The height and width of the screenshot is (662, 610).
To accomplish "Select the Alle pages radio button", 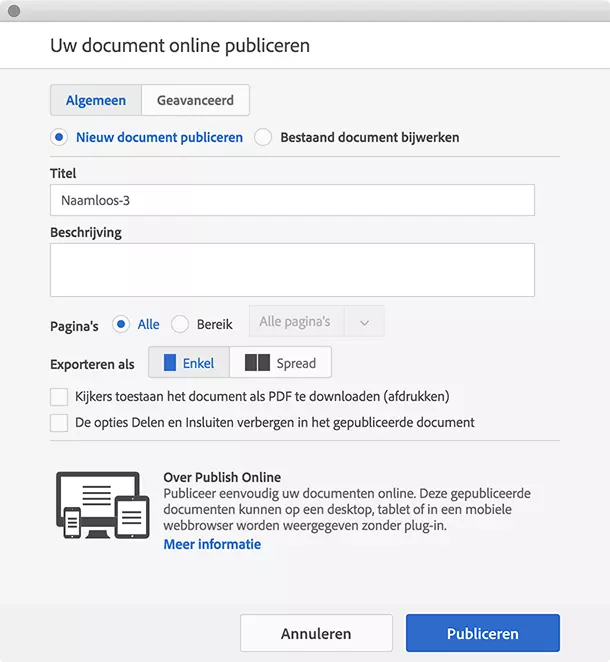I will pyautogui.click(x=121, y=324).
